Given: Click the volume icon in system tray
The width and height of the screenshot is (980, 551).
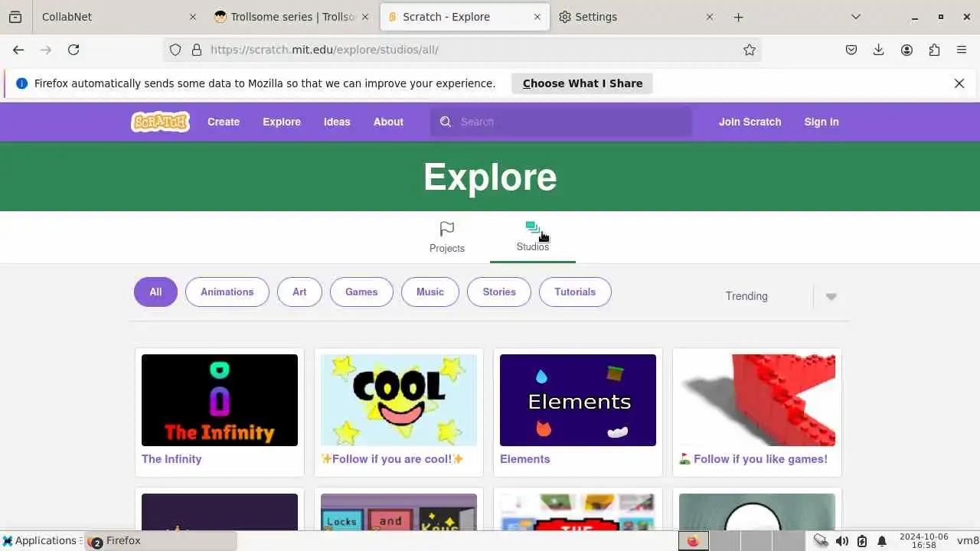Looking at the screenshot, I should tap(842, 541).
